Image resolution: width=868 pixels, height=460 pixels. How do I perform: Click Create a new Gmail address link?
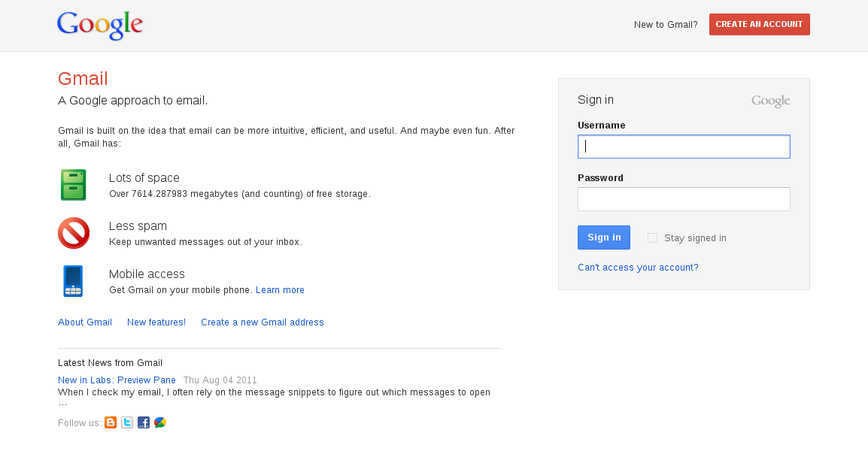coord(262,322)
